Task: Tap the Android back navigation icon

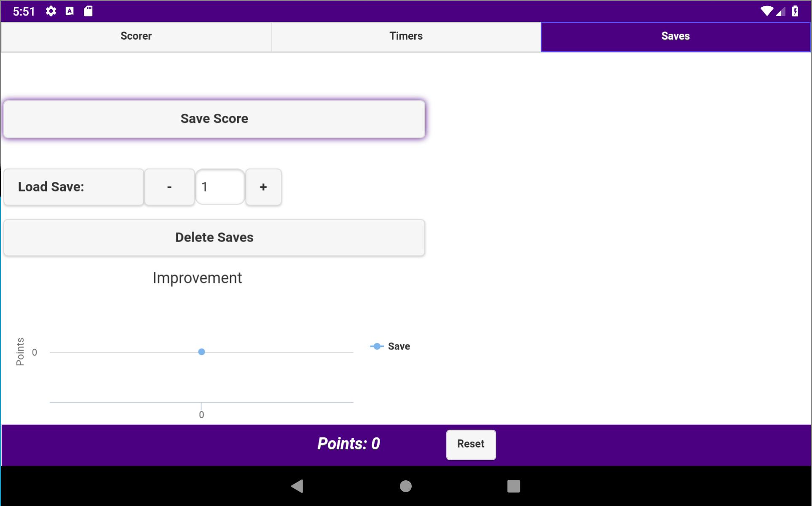Action: coord(297,486)
